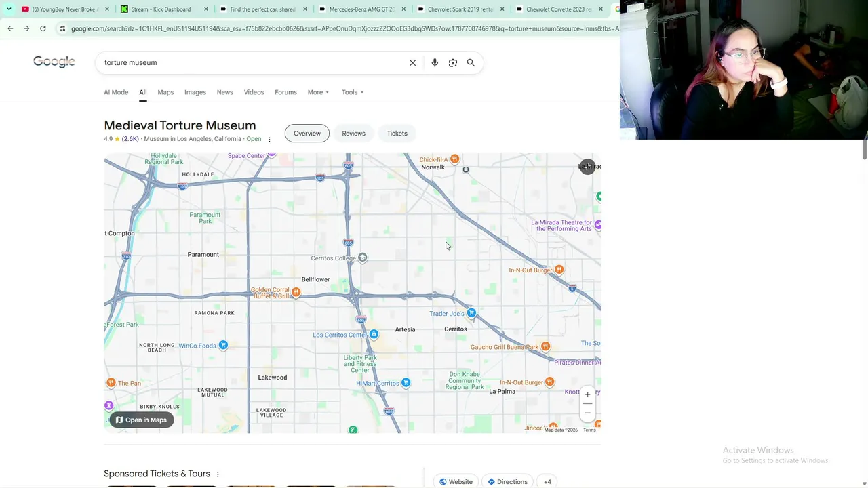Image resolution: width=868 pixels, height=488 pixels.
Task: Switch to the Chevrolet Corvette 2023 tab
Action: pyautogui.click(x=559, y=9)
